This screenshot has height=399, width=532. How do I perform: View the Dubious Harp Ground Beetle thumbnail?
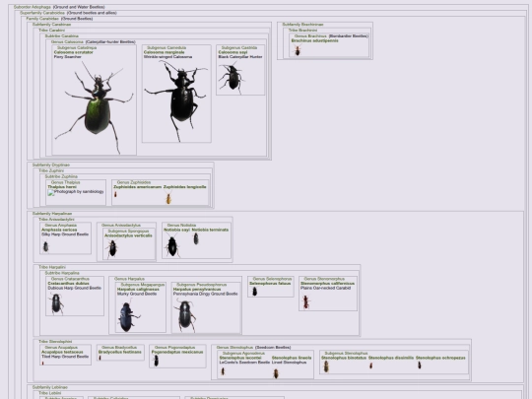click(x=56, y=304)
